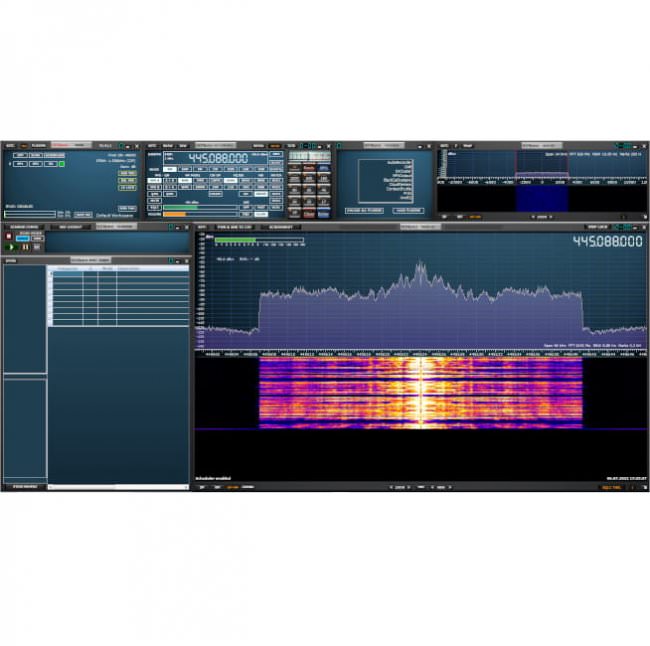Click the 445.088.000 frequency readout in RX Control

pos(205,158)
